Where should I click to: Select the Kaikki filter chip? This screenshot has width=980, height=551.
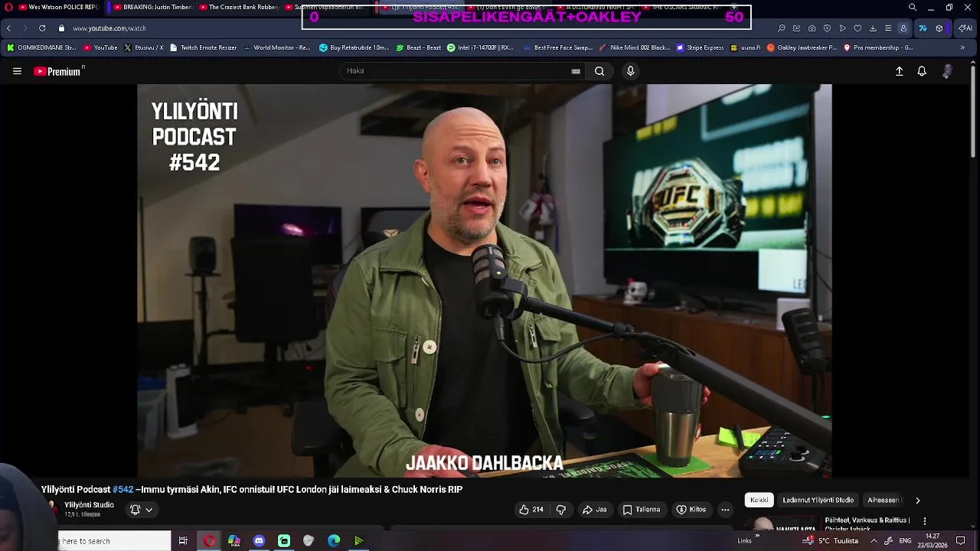coord(759,500)
